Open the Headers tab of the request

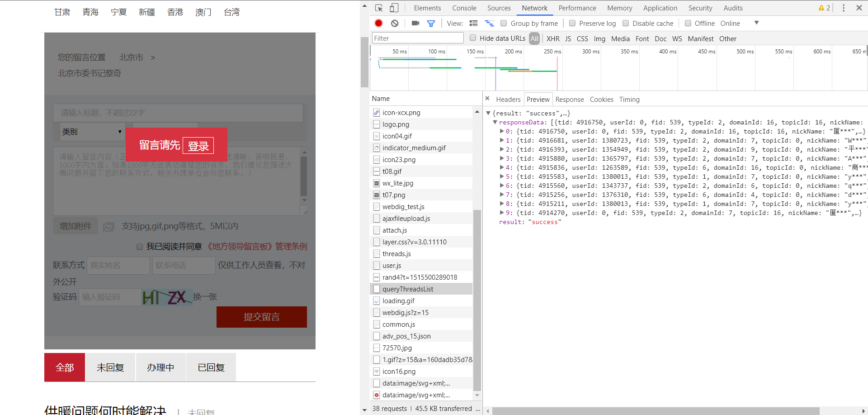pos(508,100)
